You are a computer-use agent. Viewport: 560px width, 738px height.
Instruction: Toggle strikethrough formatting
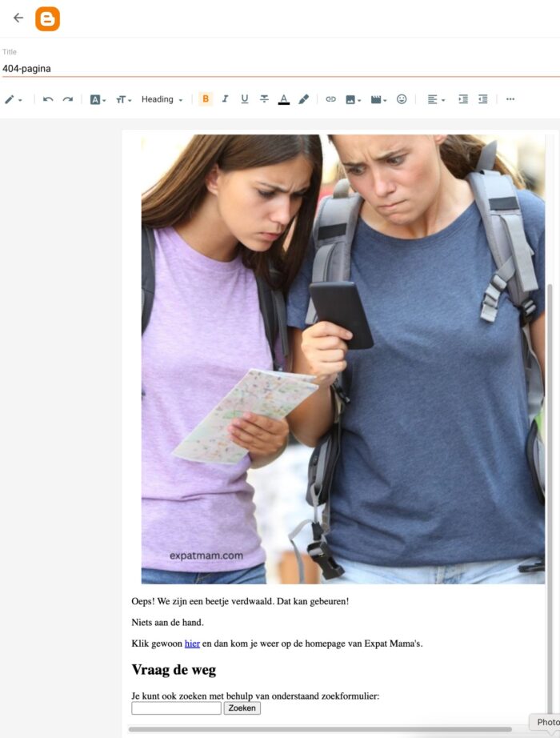coord(264,99)
